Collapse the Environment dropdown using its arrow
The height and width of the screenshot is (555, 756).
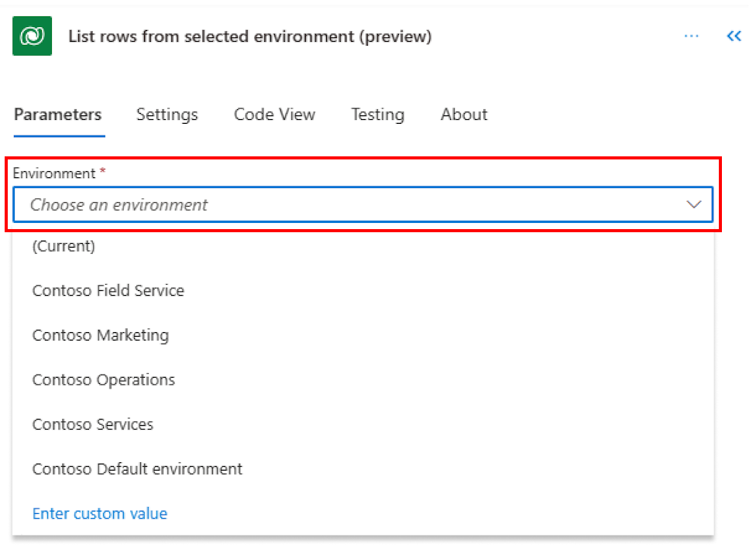coord(693,205)
